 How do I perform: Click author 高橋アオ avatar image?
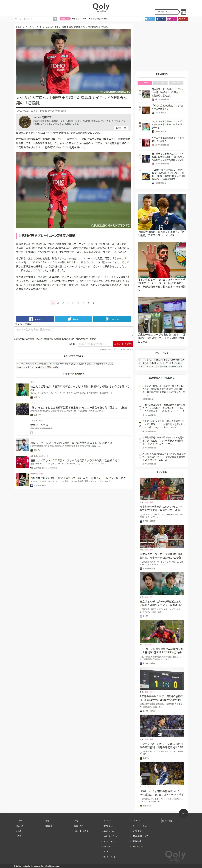(25, 122)
